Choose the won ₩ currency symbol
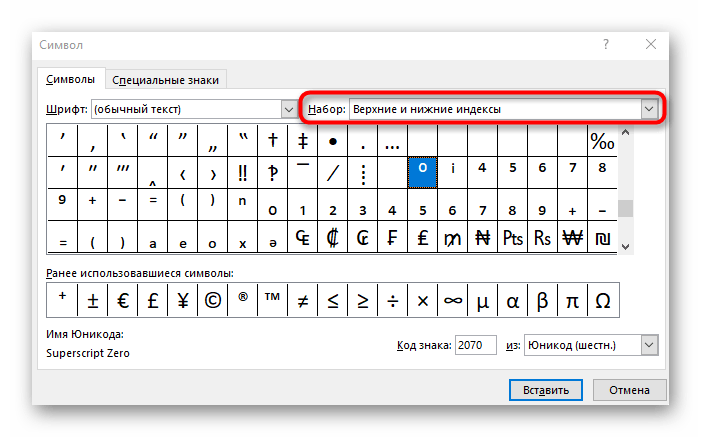This screenshot has width=701, height=437. [x=572, y=238]
